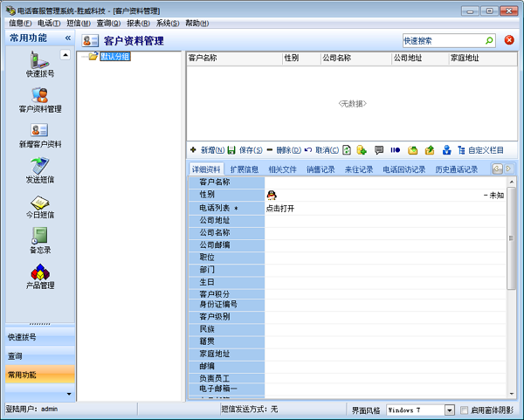Open the 短信(M) menu
The height and width of the screenshot is (420, 524).
tap(79, 23)
